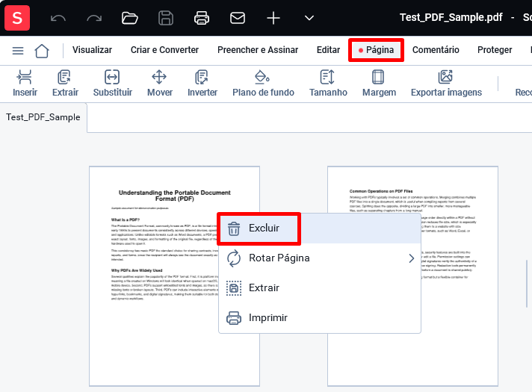
Task: Expand the Rotar Página submenu arrow
Action: (x=411, y=258)
